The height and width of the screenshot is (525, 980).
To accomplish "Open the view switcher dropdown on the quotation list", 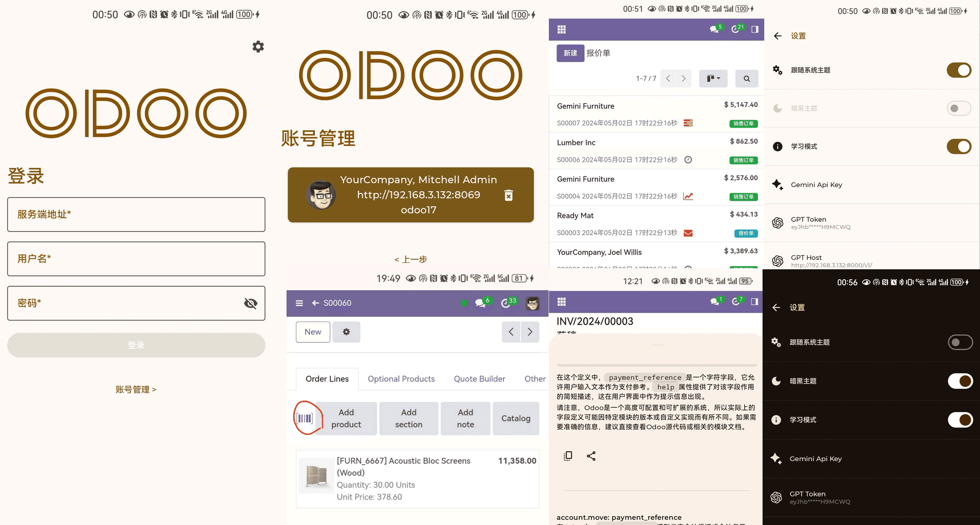I will 713,78.
